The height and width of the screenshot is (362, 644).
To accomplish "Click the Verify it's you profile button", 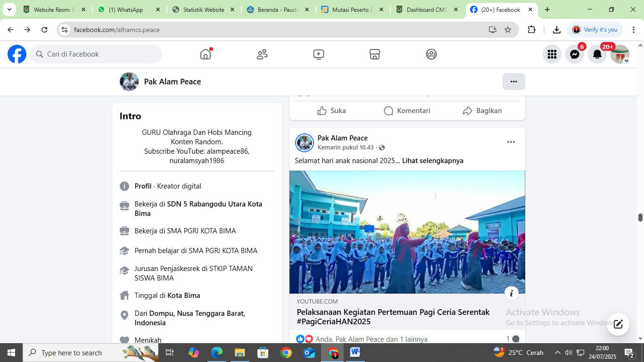I will (x=595, y=30).
